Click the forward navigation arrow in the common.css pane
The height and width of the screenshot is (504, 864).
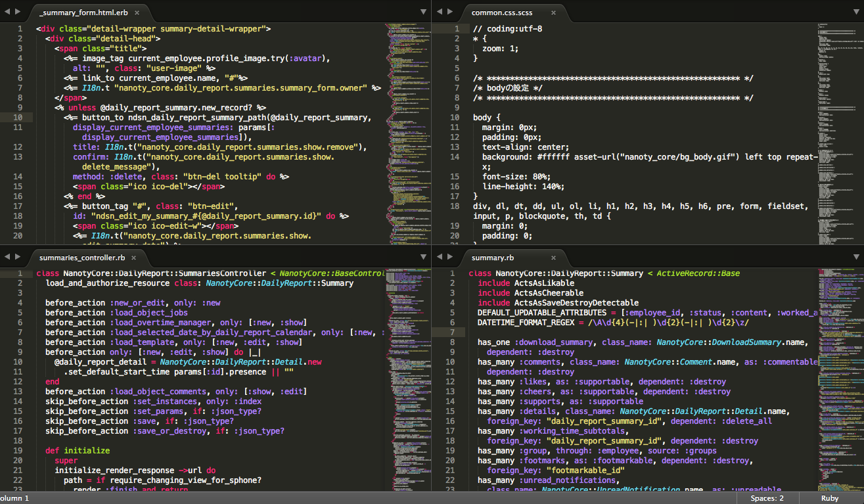[x=449, y=11]
